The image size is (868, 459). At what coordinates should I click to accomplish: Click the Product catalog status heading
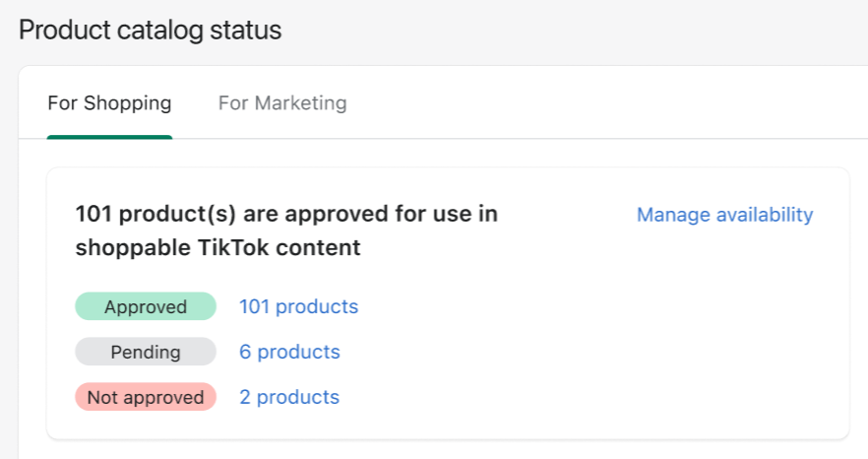click(x=151, y=30)
